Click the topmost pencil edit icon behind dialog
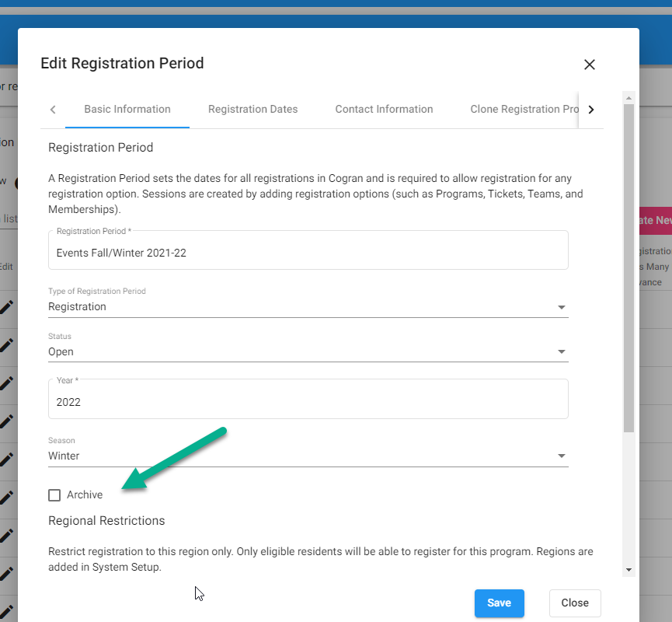This screenshot has height=622, width=672. click(6, 306)
